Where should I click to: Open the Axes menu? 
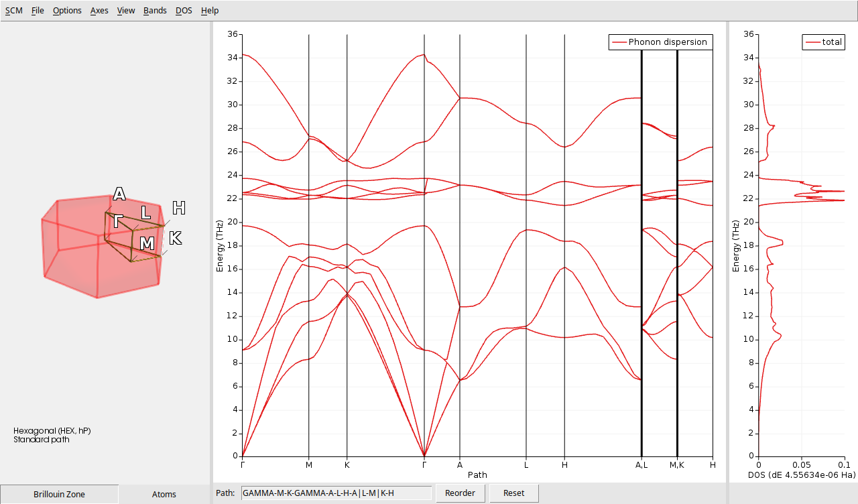click(x=99, y=11)
